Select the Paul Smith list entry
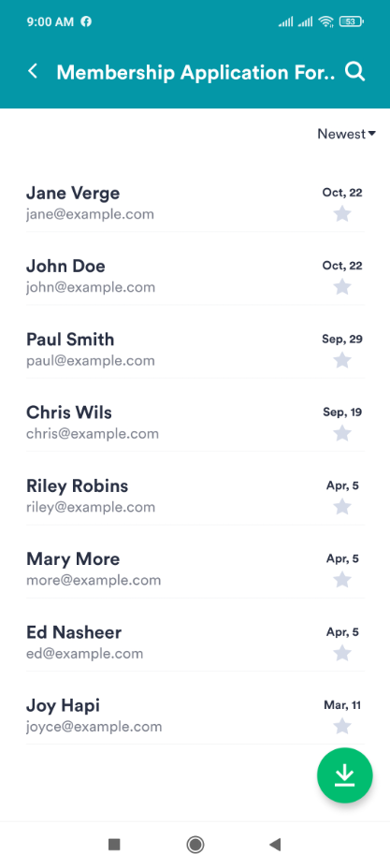 pos(195,349)
